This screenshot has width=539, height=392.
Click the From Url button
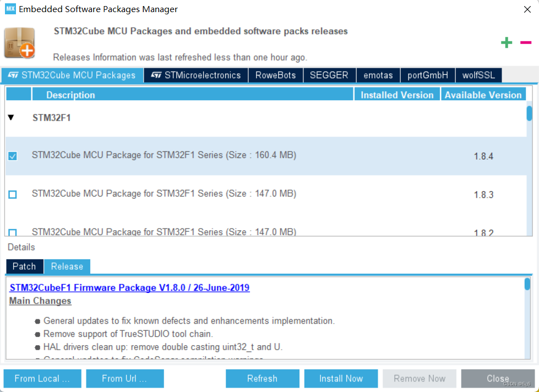(125, 379)
